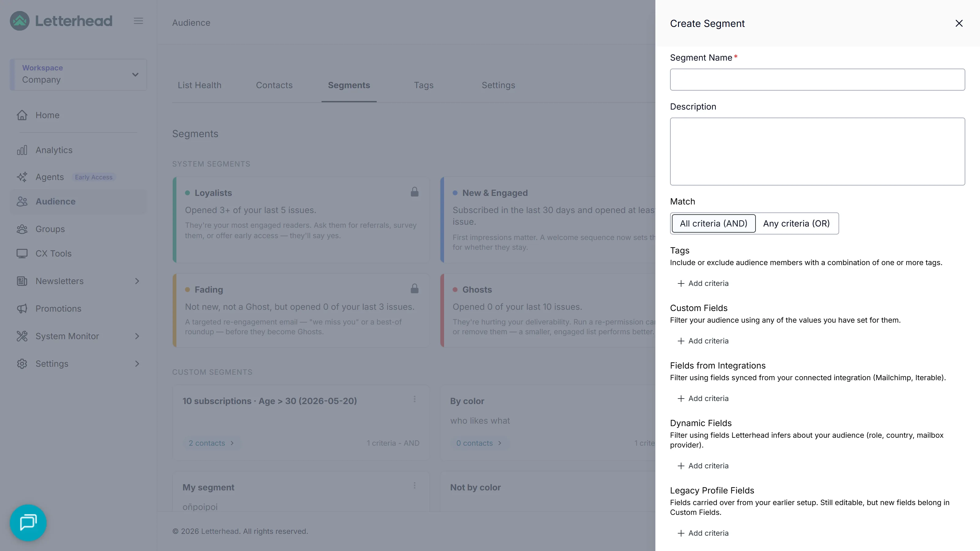
Task: Switch to the Contacts tab
Action: point(274,85)
